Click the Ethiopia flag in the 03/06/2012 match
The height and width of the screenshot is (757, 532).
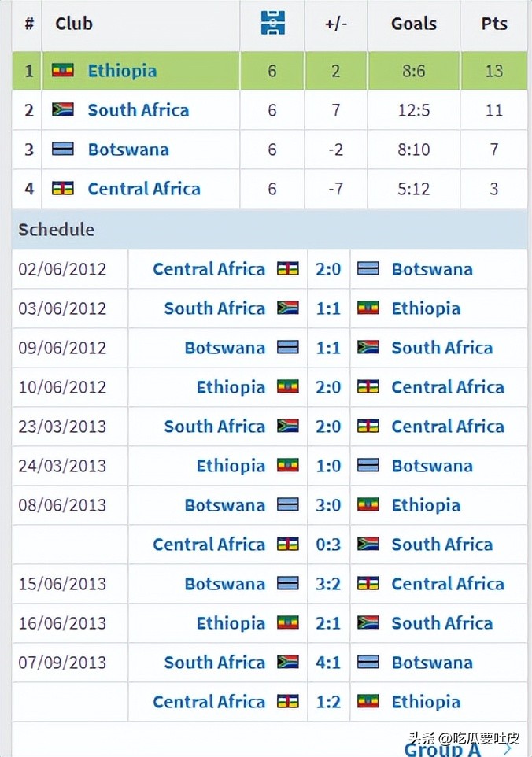pyautogui.click(x=368, y=308)
